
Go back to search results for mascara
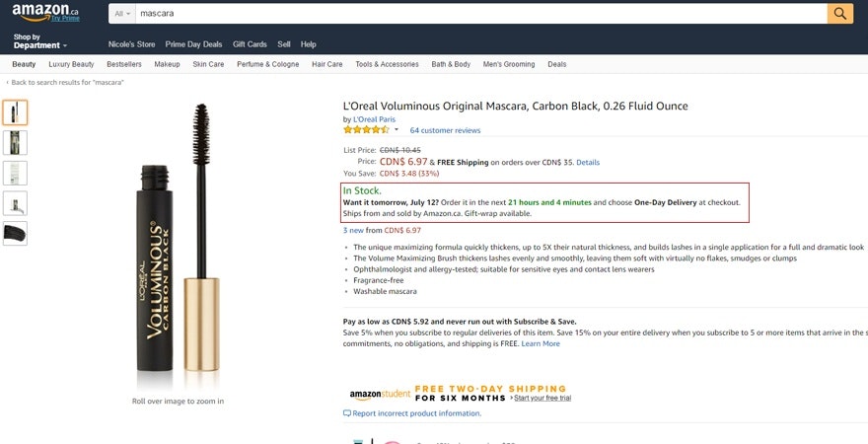point(67,83)
